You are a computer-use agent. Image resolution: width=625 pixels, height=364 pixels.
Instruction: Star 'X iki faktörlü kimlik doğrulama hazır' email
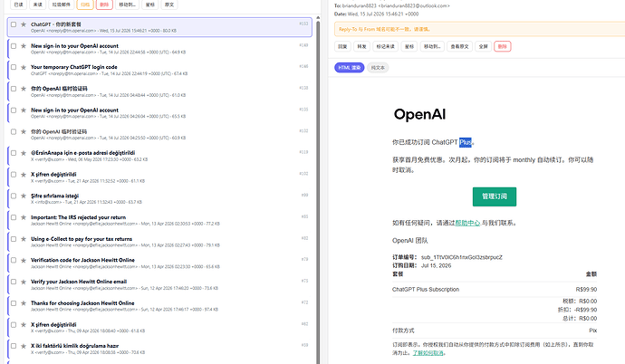[x=24, y=346]
